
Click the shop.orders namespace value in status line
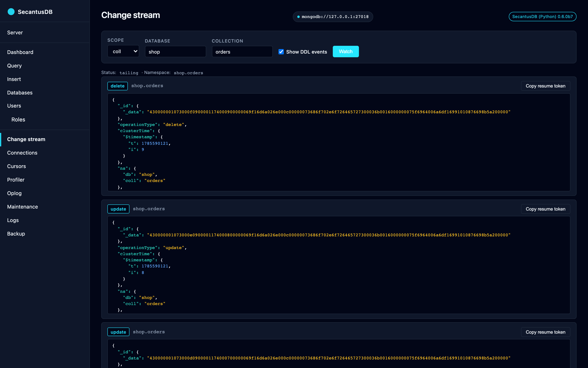click(188, 73)
